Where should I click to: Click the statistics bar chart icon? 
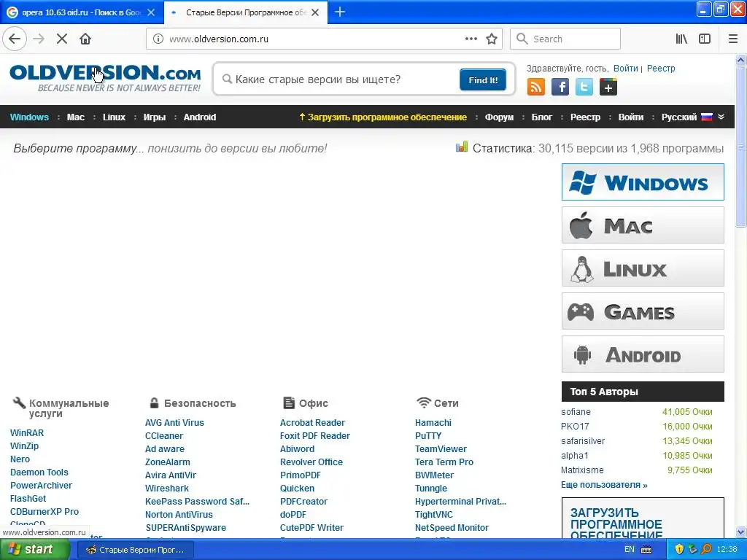[x=462, y=147]
